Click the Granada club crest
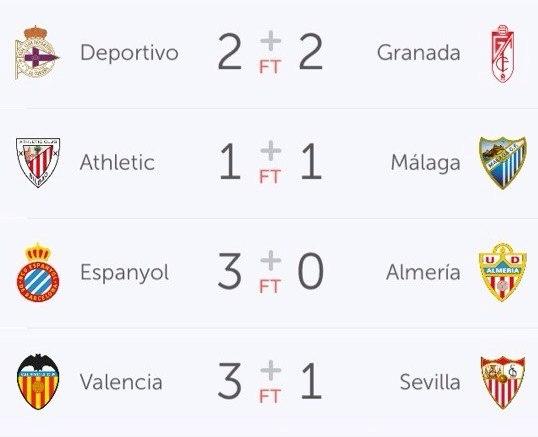The height and width of the screenshot is (437, 538). click(x=503, y=54)
